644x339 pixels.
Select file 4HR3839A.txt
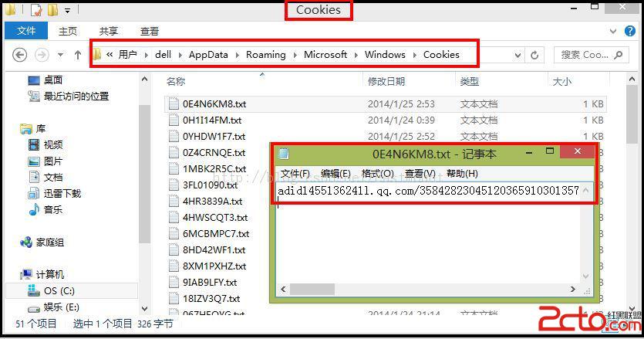pos(212,202)
